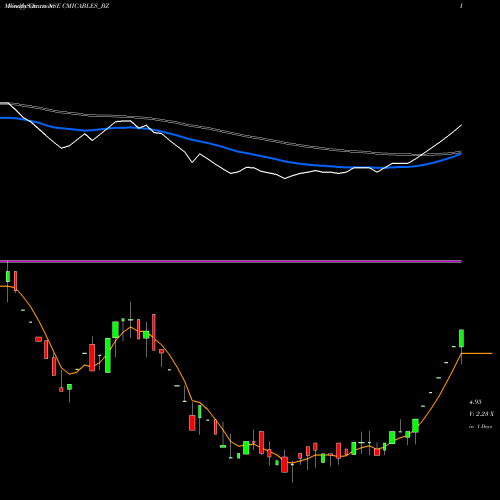Click the "in 1 Days" label
Image resolution: width=500 pixels, height=500 pixels.
click(x=480, y=426)
